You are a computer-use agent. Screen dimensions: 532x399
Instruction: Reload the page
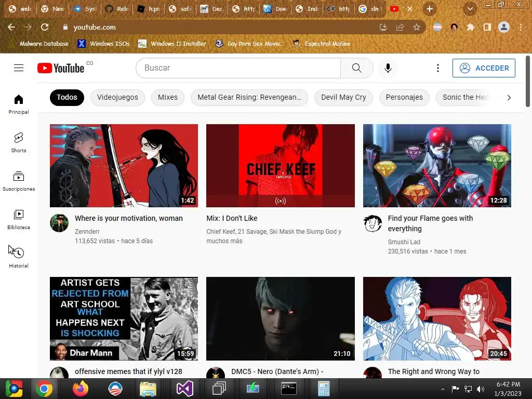(45, 27)
